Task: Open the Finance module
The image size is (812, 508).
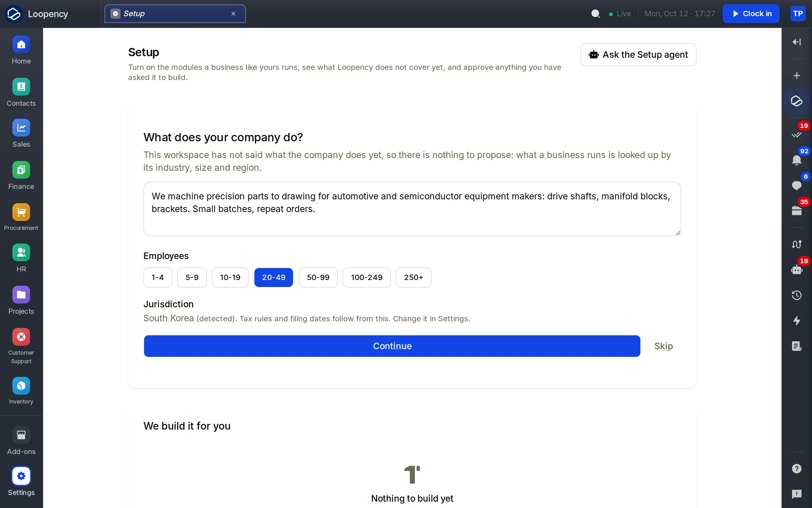Action: tap(21, 176)
